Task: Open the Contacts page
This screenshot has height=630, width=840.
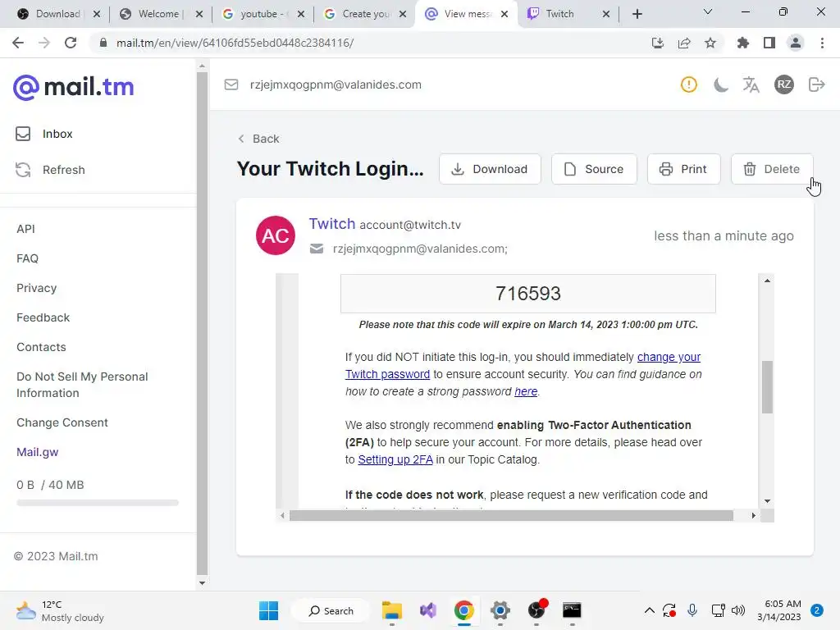Action: click(x=41, y=347)
